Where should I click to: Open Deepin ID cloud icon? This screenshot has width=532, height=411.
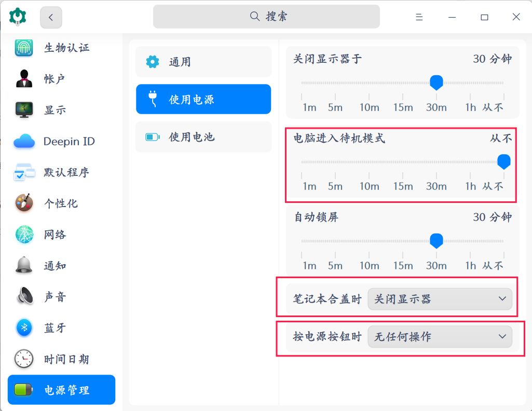click(x=24, y=141)
